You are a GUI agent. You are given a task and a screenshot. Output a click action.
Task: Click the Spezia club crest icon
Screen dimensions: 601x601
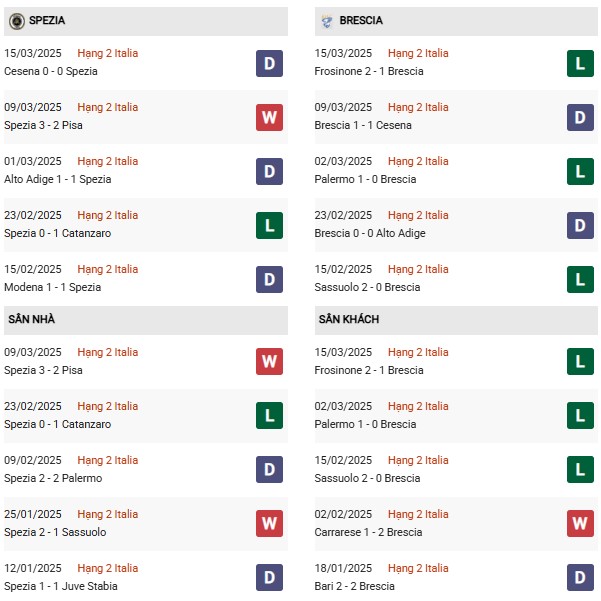16,21
